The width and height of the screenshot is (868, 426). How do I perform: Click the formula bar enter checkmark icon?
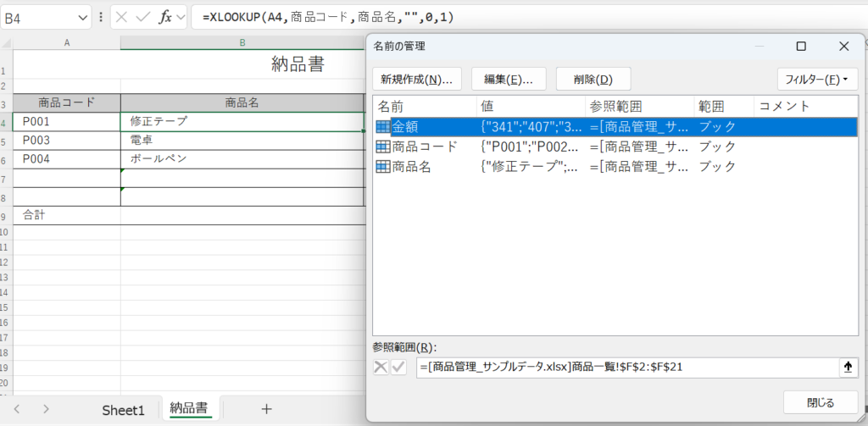pyautogui.click(x=142, y=17)
